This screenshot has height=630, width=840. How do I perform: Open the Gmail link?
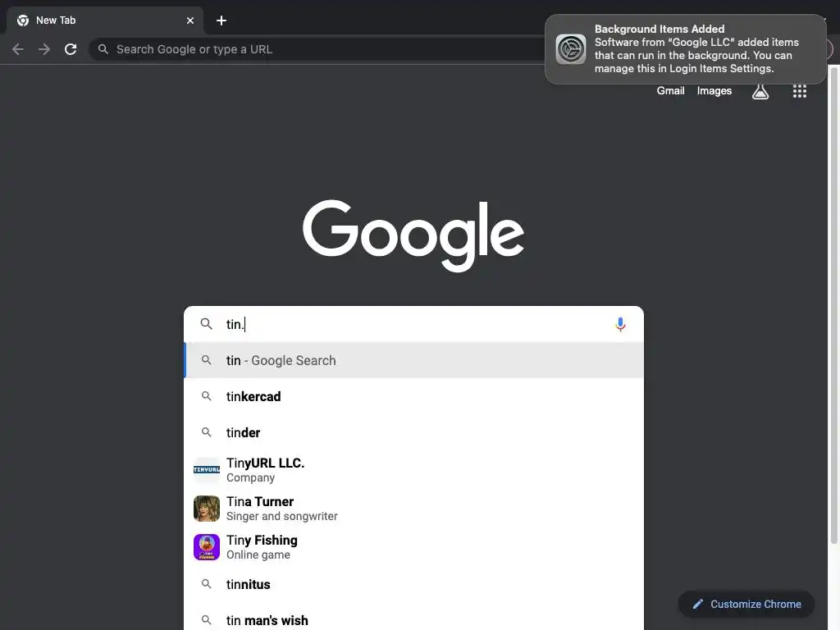coord(670,90)
